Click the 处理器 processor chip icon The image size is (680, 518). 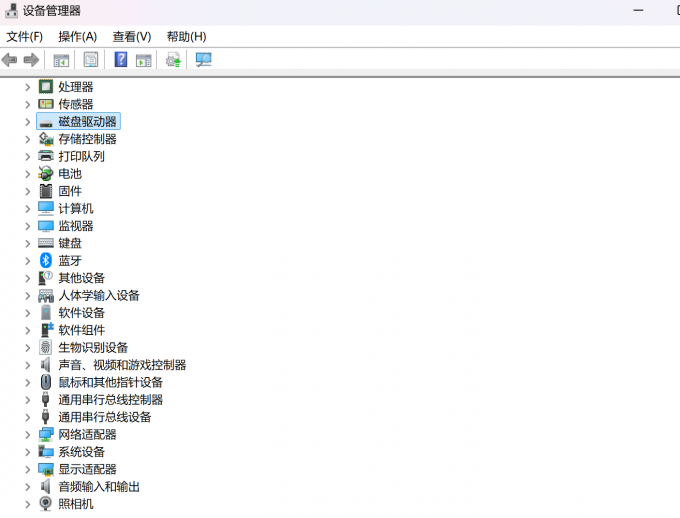(46, 87)
